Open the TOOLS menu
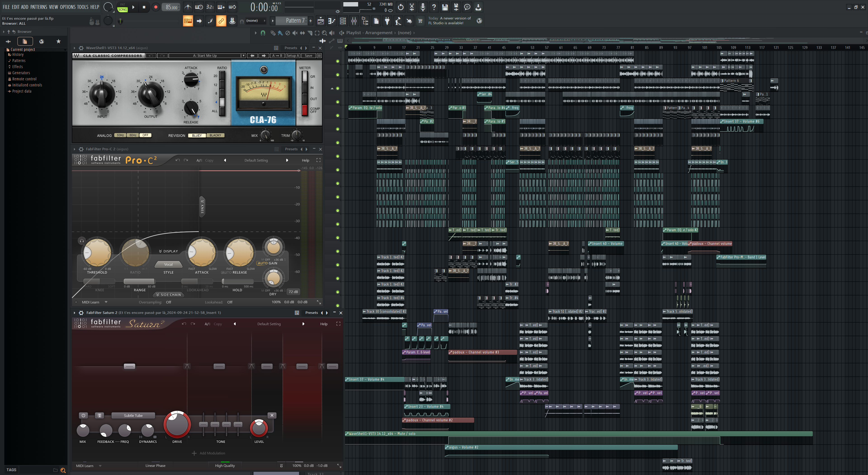The image size is (868, 475). coord(83,7)
